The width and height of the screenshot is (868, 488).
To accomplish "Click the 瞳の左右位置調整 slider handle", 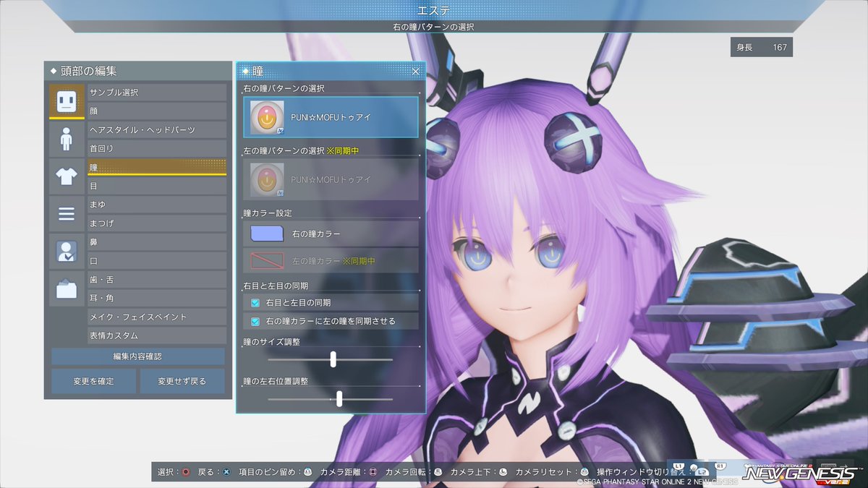I will pos(339,398).
